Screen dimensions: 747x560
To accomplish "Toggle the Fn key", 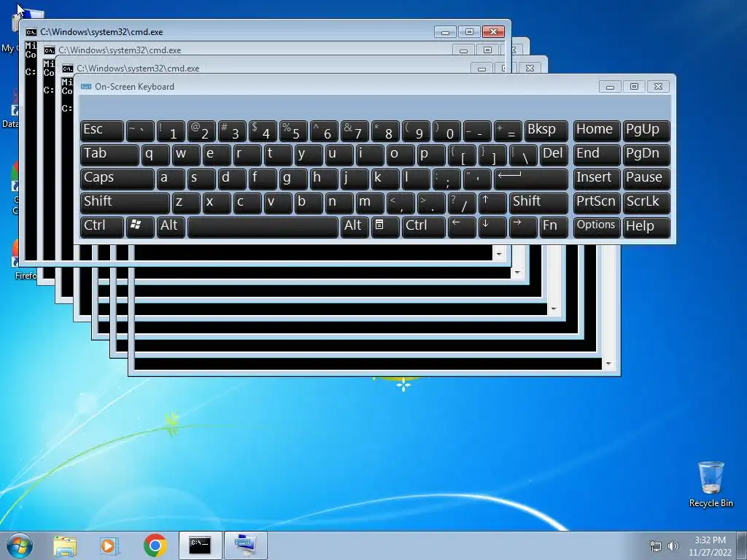I will [x=554, y=227].
